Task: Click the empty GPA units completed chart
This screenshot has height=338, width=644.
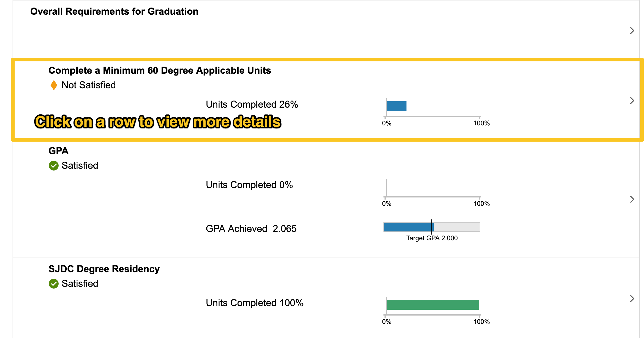Action: point(433,188)
